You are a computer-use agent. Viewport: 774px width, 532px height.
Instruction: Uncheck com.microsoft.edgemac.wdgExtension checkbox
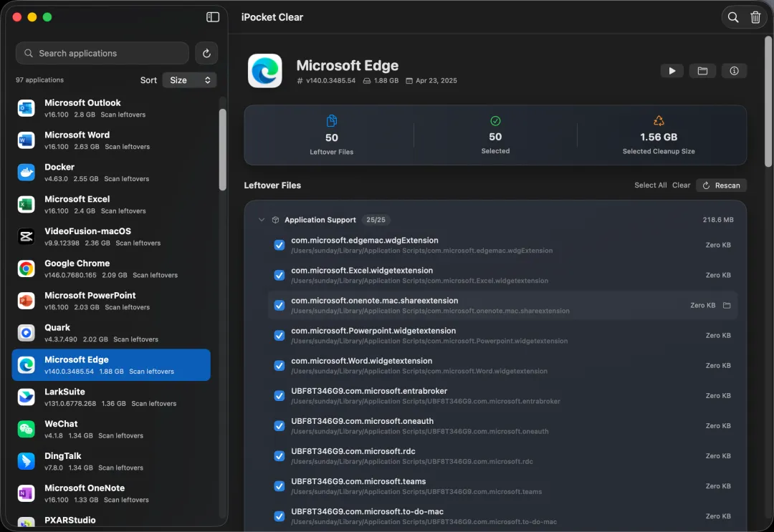[x=279, y=245]
